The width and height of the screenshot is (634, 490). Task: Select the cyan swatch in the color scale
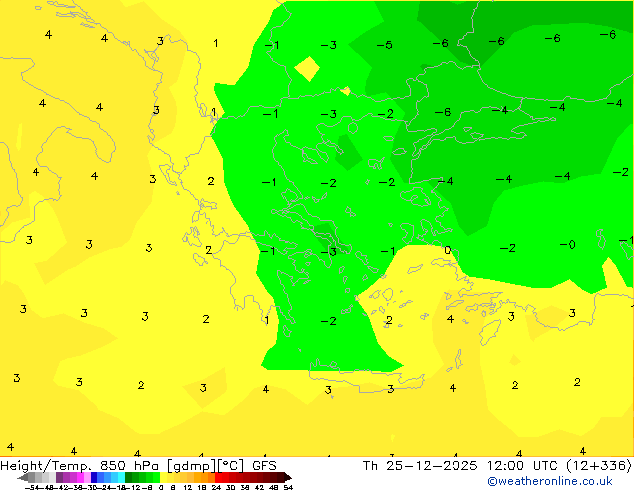[x=121, y=477]
